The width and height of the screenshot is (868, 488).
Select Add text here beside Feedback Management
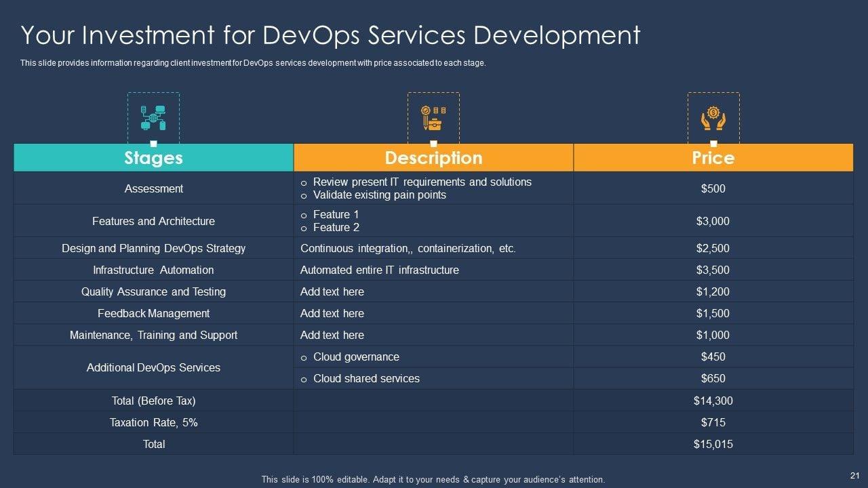click(x=332, y=313)
